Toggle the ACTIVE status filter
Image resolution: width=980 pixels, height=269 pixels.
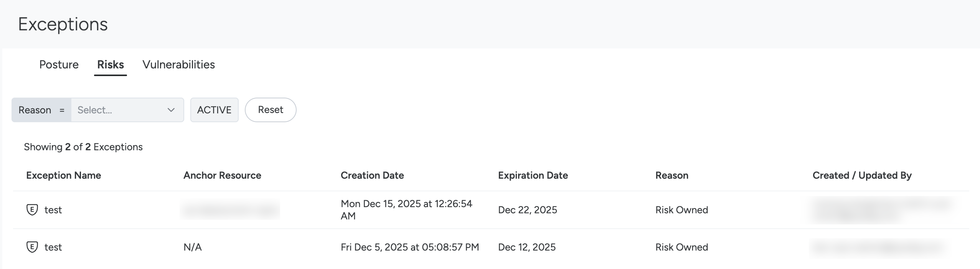[x=214, y=110]
